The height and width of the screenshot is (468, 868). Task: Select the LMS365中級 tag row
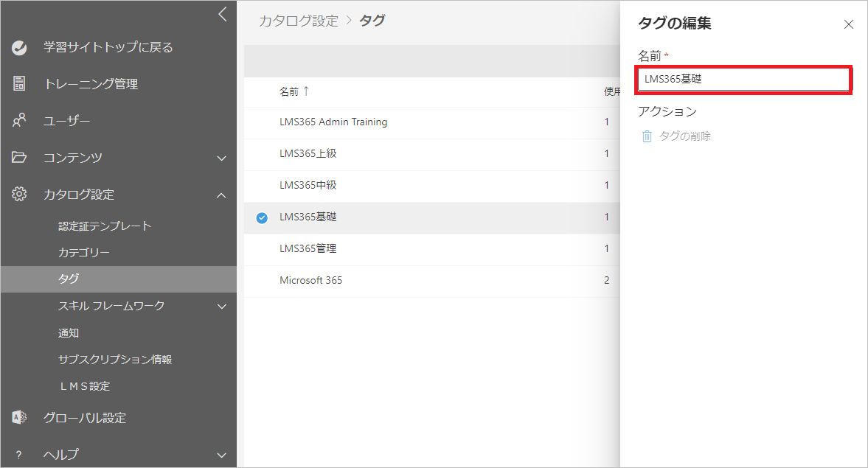[x=431, y=185]
